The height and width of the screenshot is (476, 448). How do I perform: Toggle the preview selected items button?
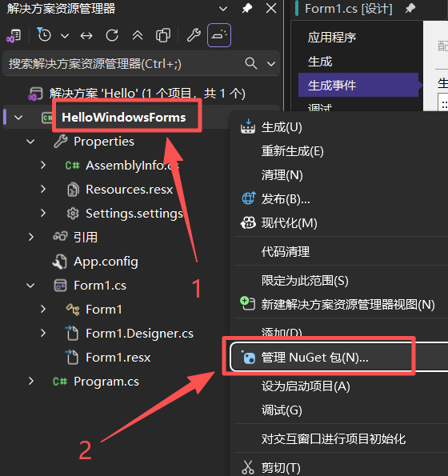pos(219,35)
